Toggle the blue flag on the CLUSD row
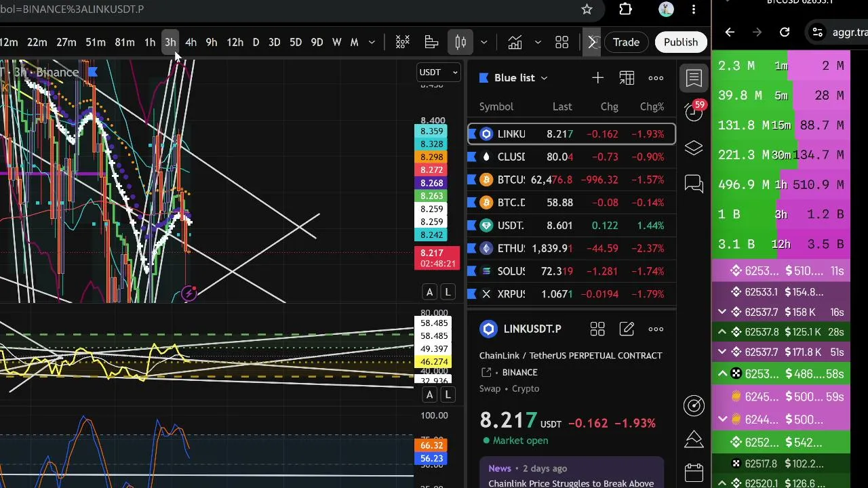 coord(473,157)
